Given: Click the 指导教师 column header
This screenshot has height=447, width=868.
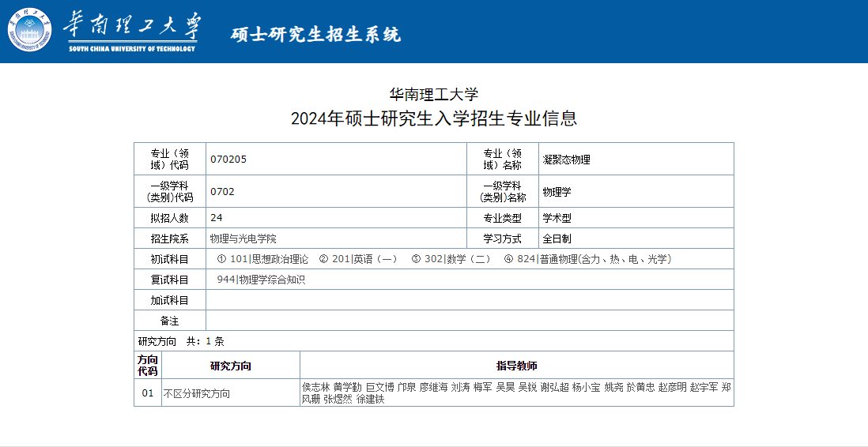Looking at the screenshot, I should [517, 366].
